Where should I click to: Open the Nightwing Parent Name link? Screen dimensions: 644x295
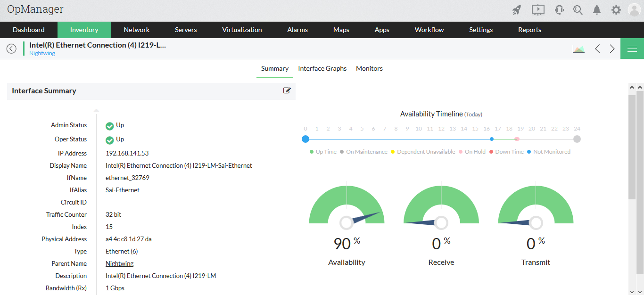[x=120, y=263]
